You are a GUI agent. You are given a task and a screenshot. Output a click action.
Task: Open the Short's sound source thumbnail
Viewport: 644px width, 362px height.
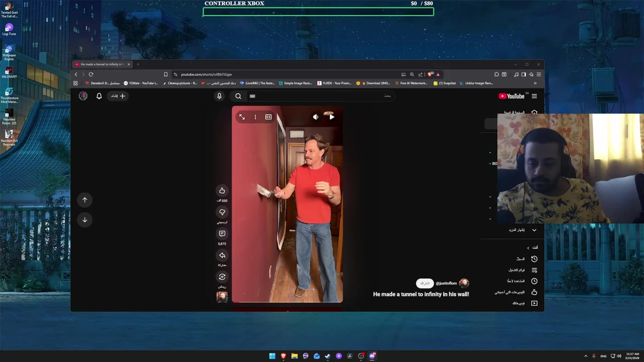click(222, 297)
